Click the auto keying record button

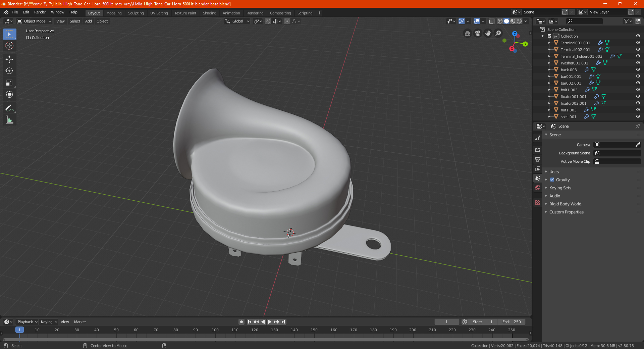pyautogui.click(x=241, y=322)
